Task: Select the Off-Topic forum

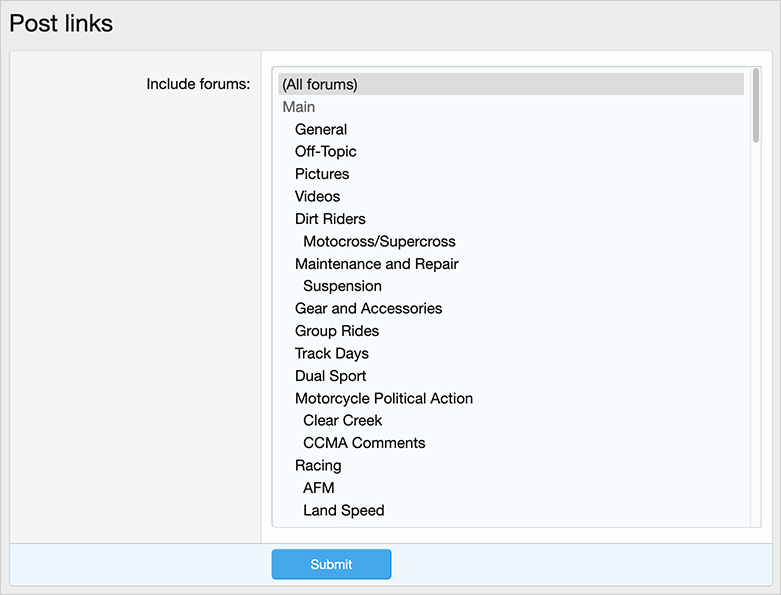Action: pos(326,152)
